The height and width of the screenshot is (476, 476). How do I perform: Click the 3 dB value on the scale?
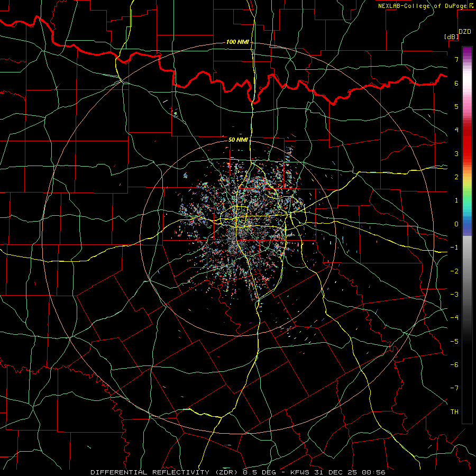[x=456, y=153]
